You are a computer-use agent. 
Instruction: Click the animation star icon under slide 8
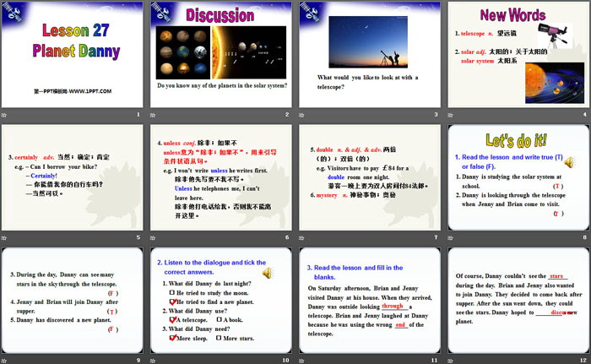coord(450,237)
